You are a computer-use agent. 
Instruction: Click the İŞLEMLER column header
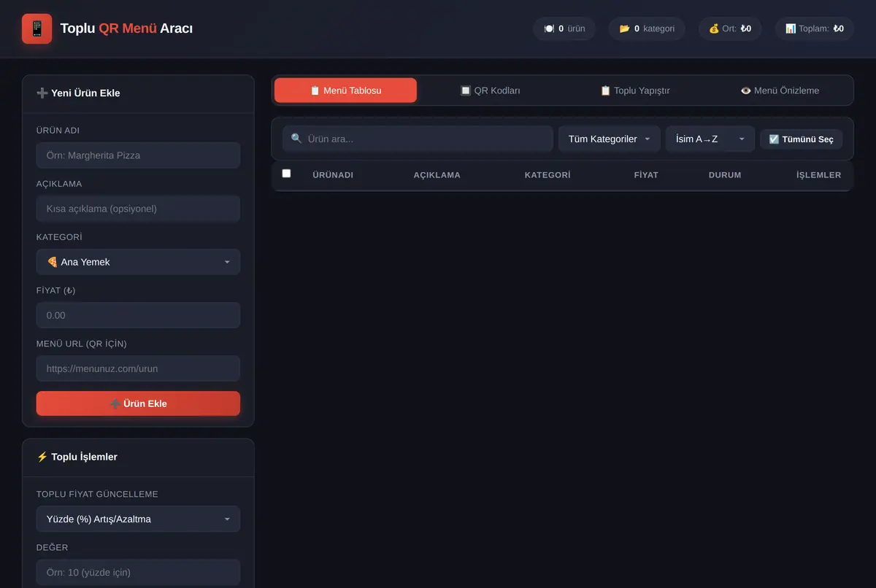coord(819,175)
